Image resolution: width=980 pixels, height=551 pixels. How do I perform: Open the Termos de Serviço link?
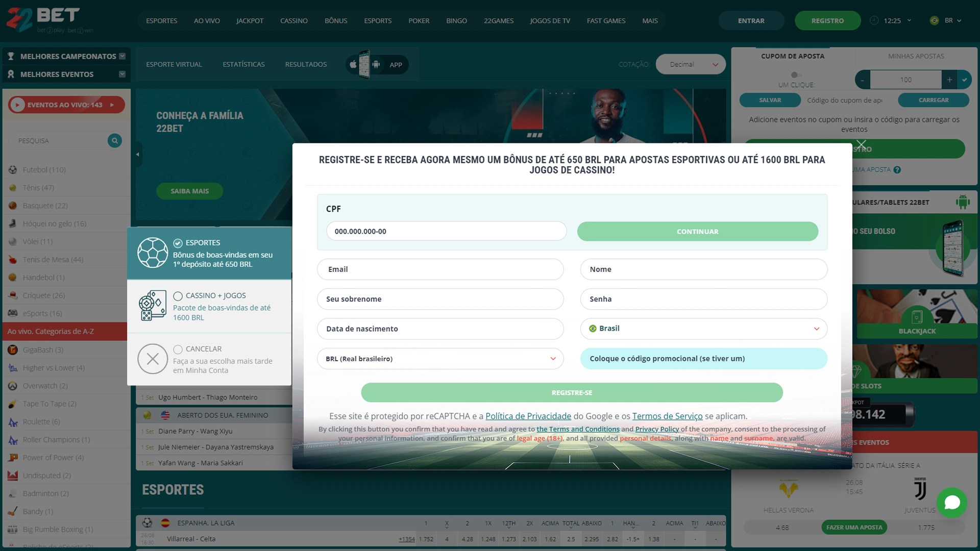click(667, 416)
